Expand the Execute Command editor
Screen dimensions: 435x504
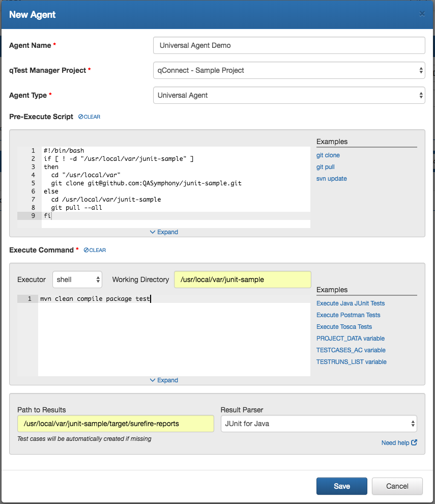(x=164, y=380)
